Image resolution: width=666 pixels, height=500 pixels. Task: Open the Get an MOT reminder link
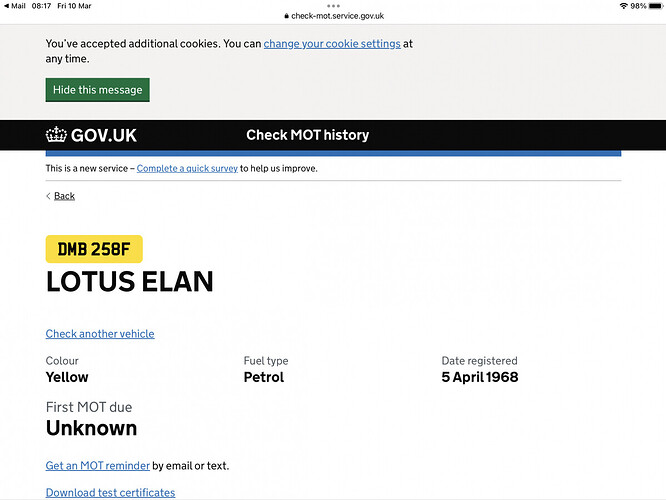pyautogui.click(x=98, y=466)
